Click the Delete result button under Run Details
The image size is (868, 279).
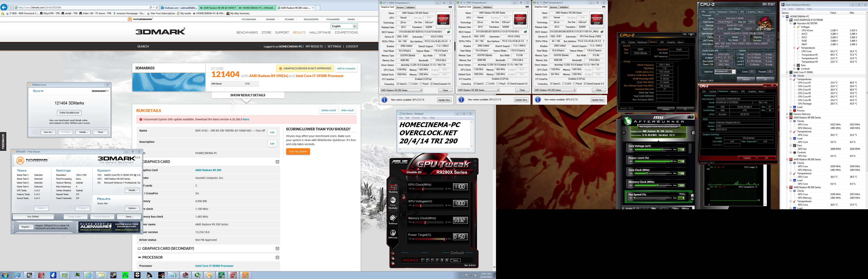pyautogui.click(x=328, y=110)
